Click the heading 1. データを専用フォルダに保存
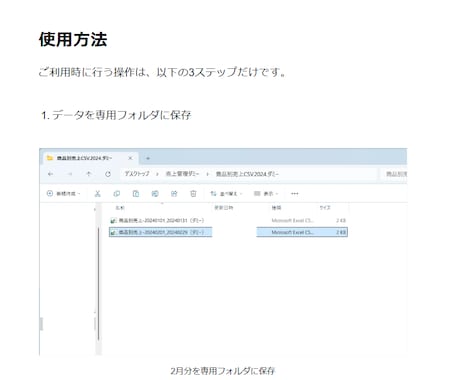Viewport: 460px width, 380px height. pos(116,115)
